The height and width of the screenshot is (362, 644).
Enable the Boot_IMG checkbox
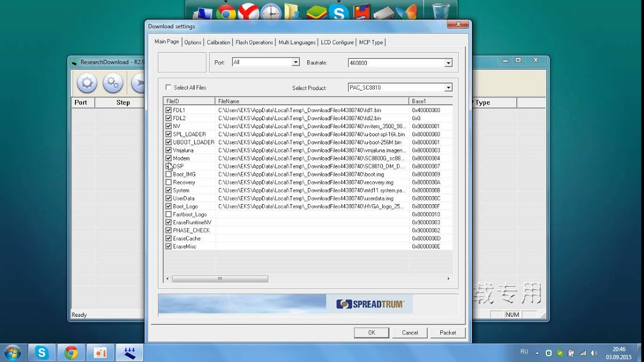(x=169, y=174)
